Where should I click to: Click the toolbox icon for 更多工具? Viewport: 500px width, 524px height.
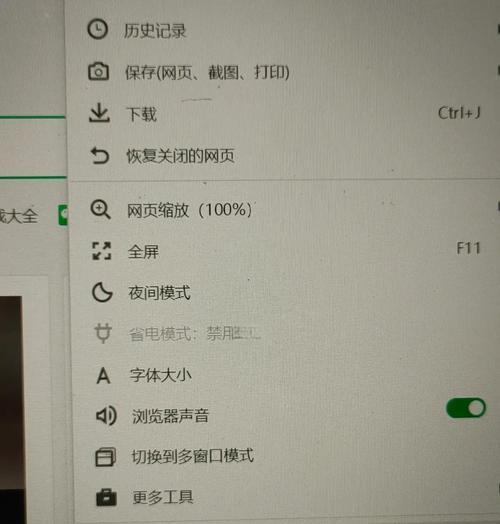106,498
